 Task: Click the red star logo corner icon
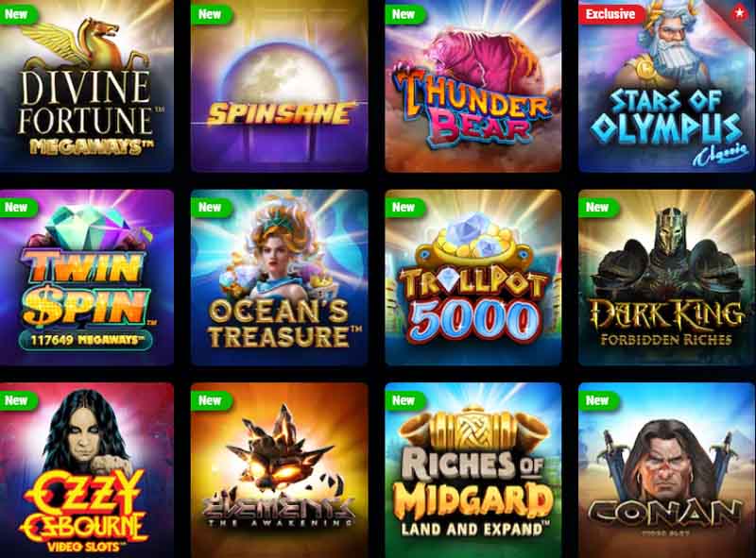click(739, 14)
